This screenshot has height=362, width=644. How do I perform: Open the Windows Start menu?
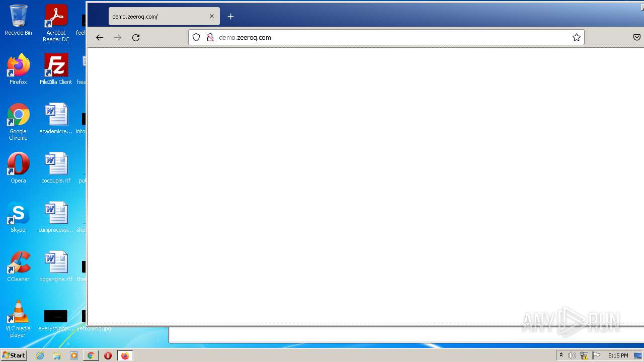click(14, 355)
